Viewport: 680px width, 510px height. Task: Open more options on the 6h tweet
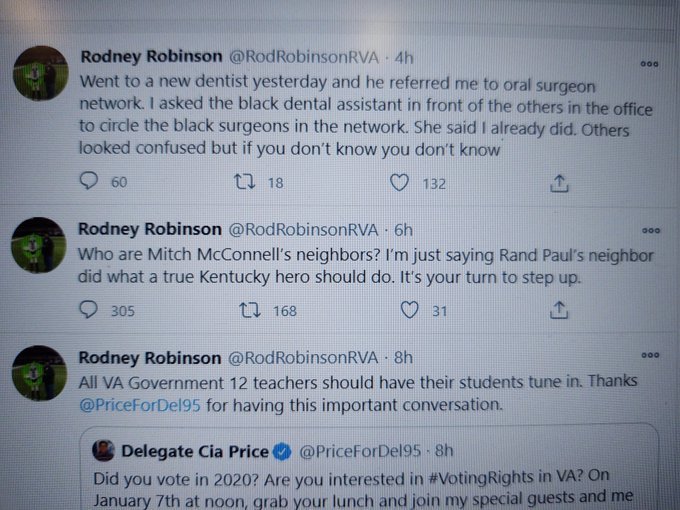(651, 230)
